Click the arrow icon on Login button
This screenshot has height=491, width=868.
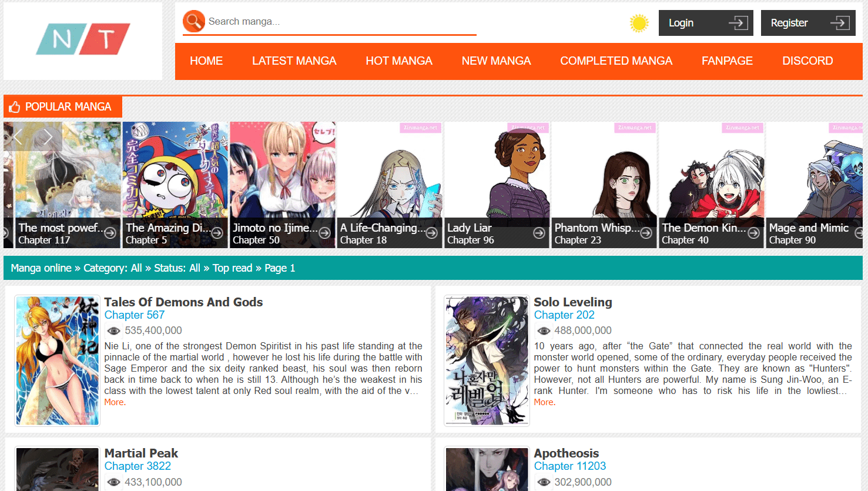point(738,23)
